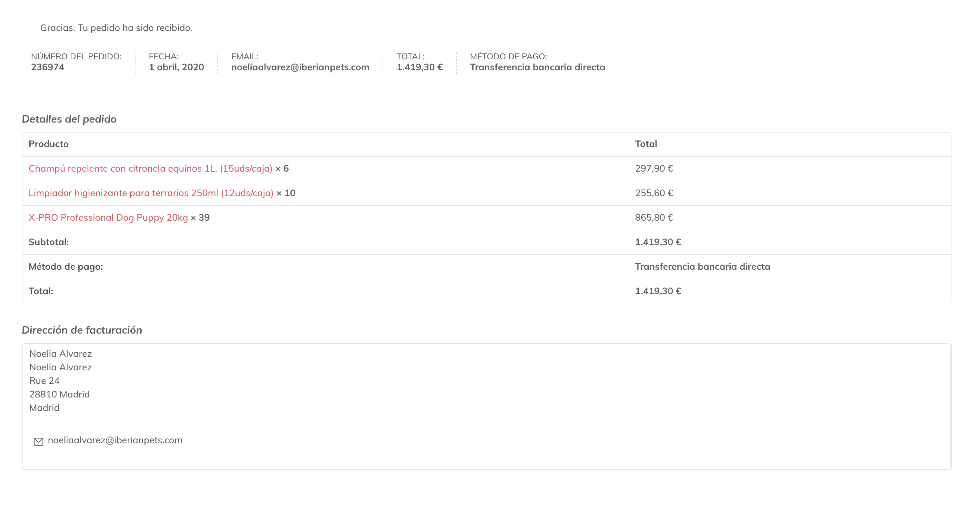Click the 28810 Madrid address line
980x522 pixels.
(x=59, y=395)
